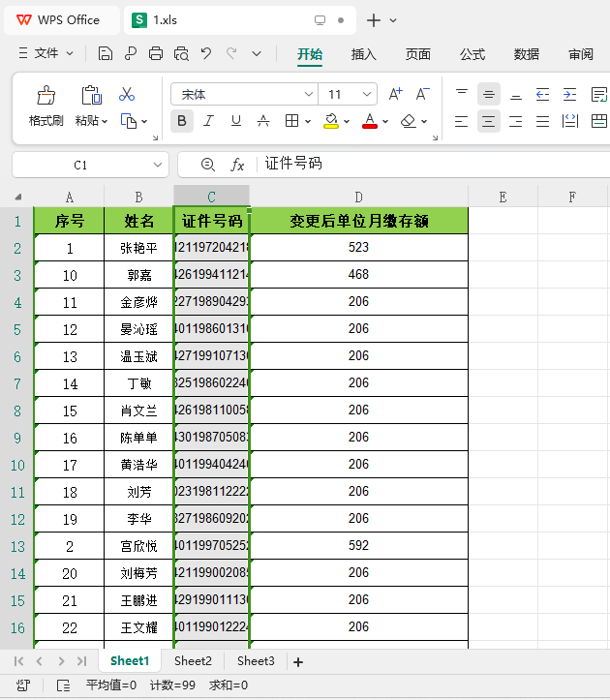610x700 pixels.
Task: Open Print Preview icon
Action: (x=181, y=53)
